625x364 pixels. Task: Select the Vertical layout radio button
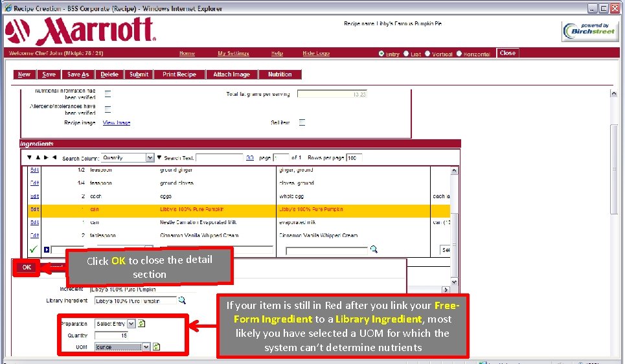(427, 53)
